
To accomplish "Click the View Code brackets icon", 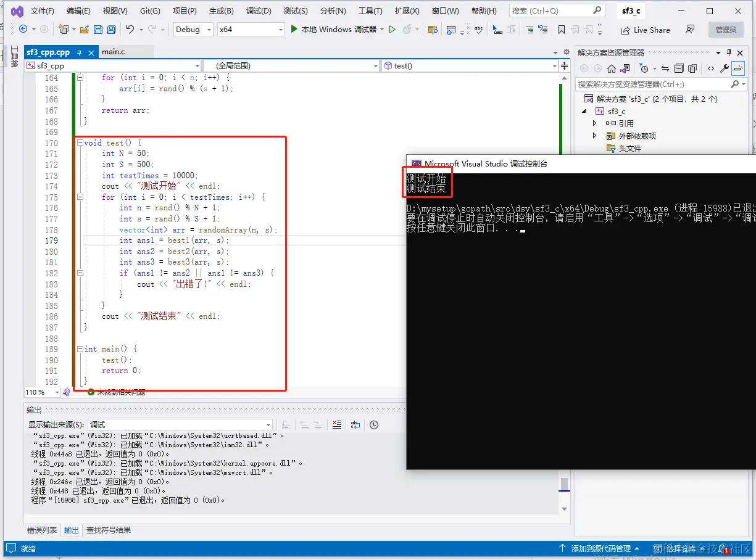I will tap(711, 68).
